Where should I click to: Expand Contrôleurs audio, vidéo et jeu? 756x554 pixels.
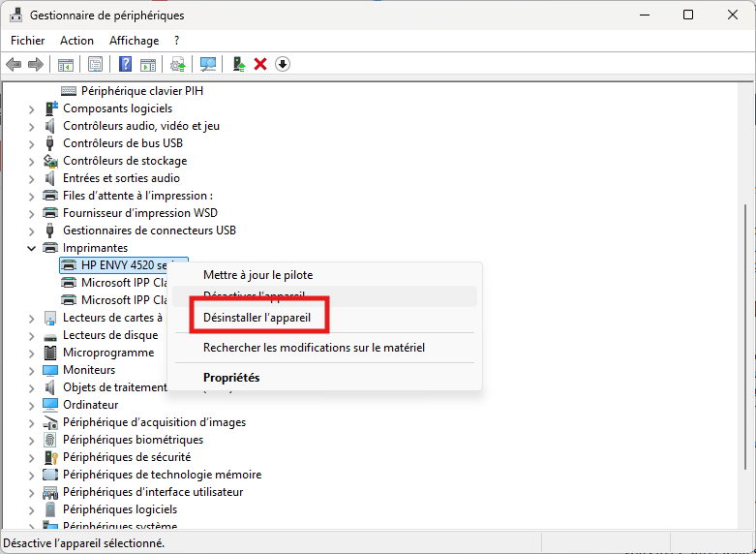(31, 127)
